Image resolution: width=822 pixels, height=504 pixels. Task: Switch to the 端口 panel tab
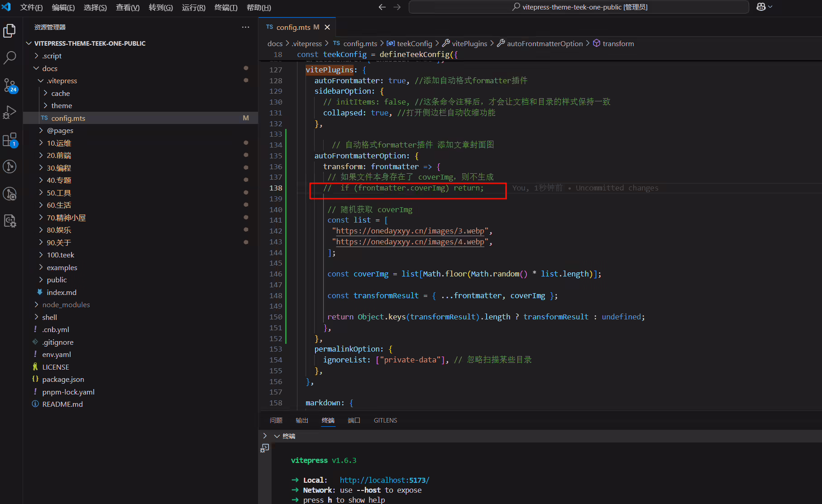tap(354, 420)
